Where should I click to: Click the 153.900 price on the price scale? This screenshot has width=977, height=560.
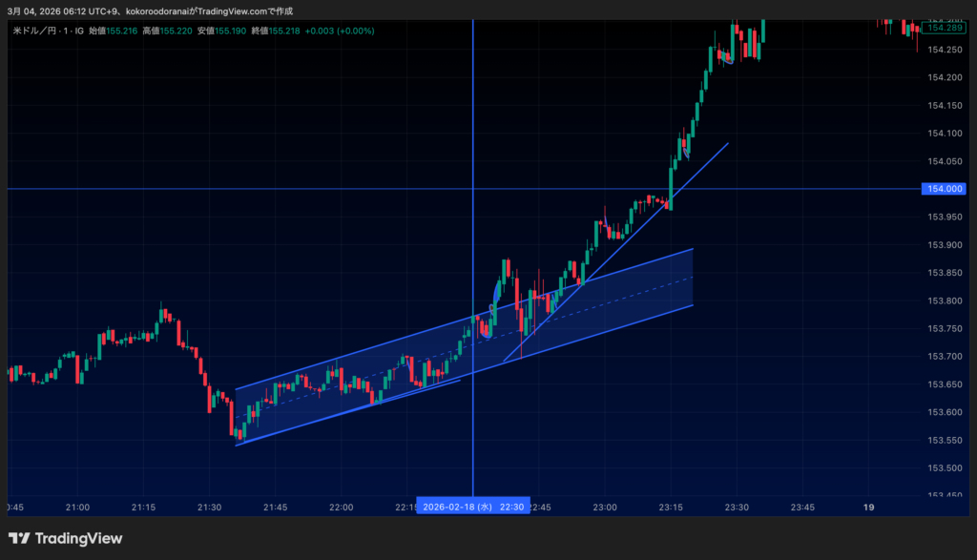943,245
